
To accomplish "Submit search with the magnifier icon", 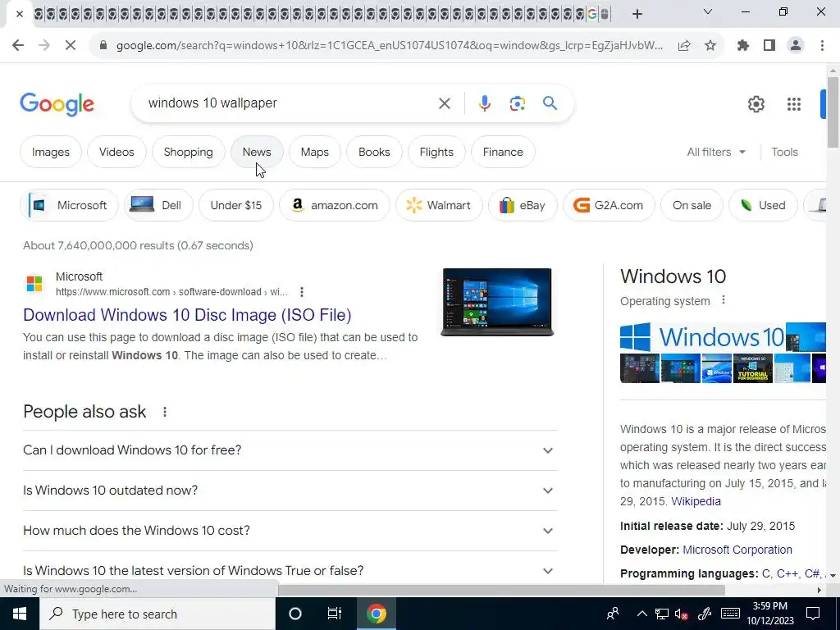I will (x=550, y=103).
